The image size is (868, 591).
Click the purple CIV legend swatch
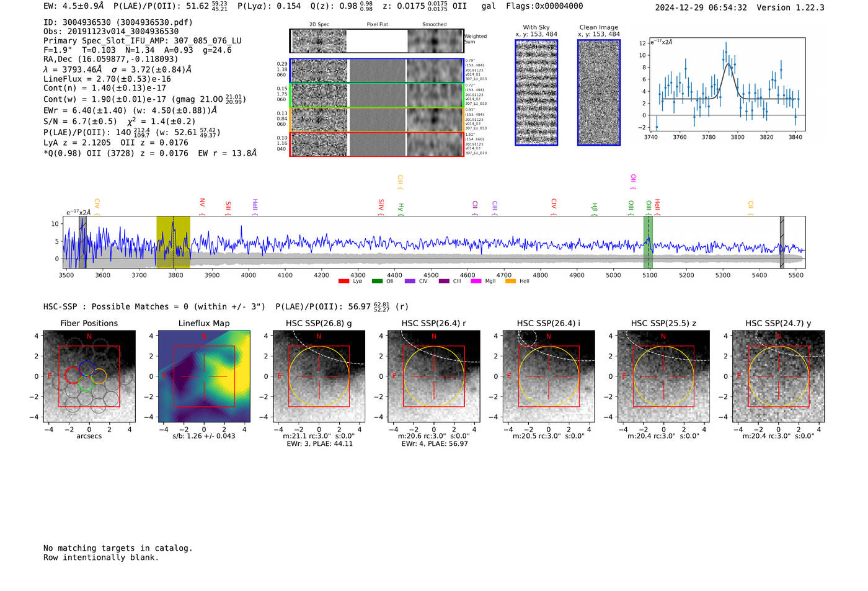(409, 282)
